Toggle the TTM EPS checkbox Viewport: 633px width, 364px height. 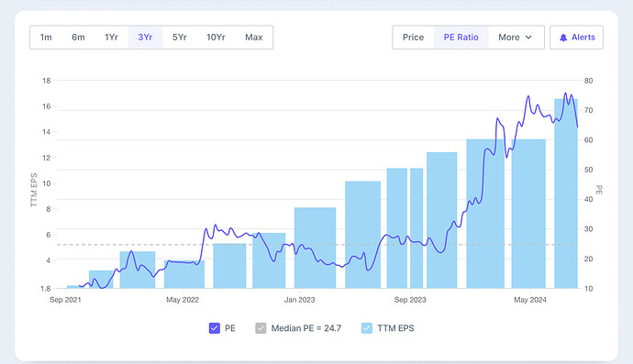click(367, 328)
